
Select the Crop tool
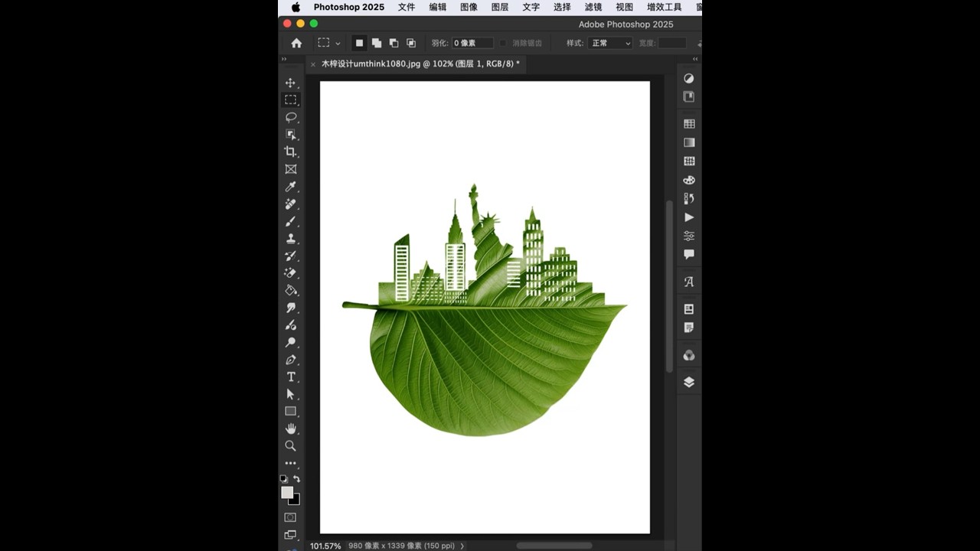coord(290,152)
